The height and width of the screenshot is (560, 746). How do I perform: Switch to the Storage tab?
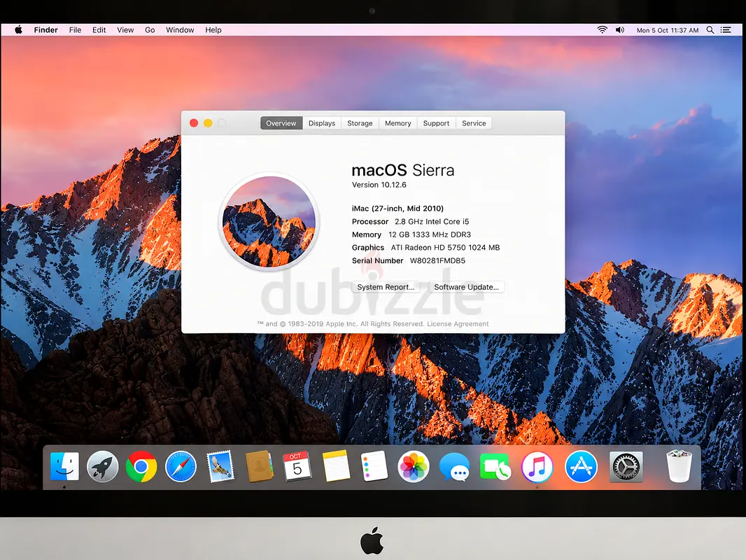pos(360,123)
